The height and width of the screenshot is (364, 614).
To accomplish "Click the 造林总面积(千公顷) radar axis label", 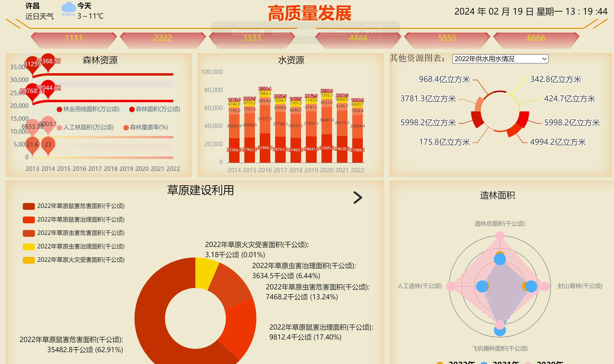I will tap(500, 224).
